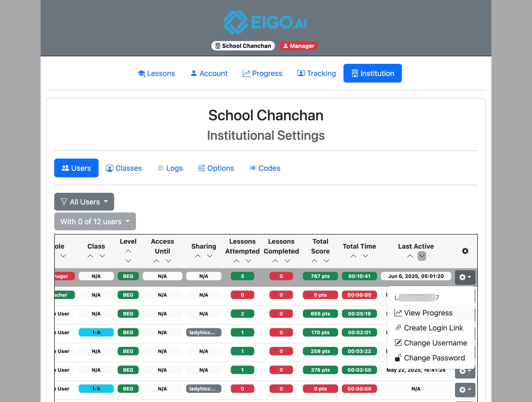This screenshot has width=532, height=402.
Task: Sort Access Until descending
Action: pos(169,261)
